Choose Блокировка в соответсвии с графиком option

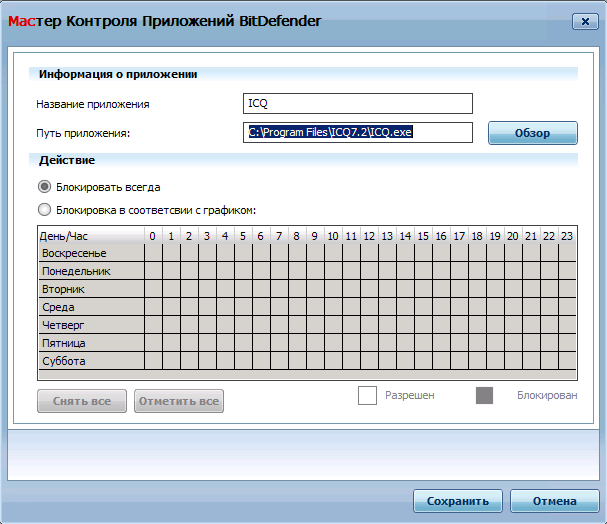point(45,210)
